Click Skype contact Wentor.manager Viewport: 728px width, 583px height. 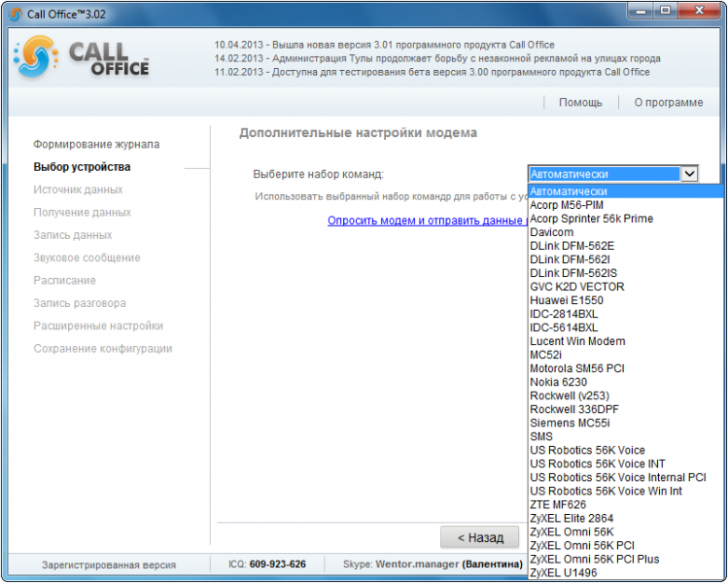(417, 565)
